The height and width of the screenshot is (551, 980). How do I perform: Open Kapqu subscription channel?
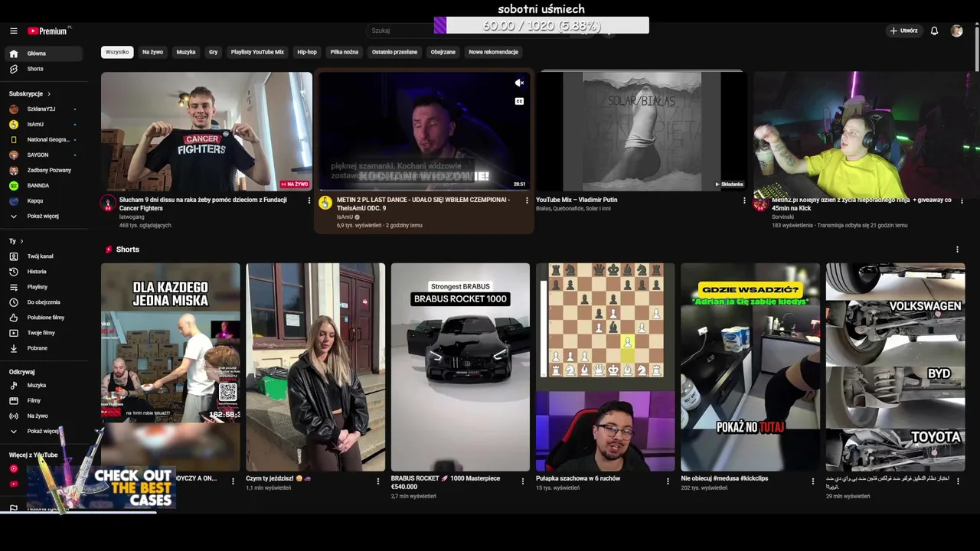click(x=42, y=201)
